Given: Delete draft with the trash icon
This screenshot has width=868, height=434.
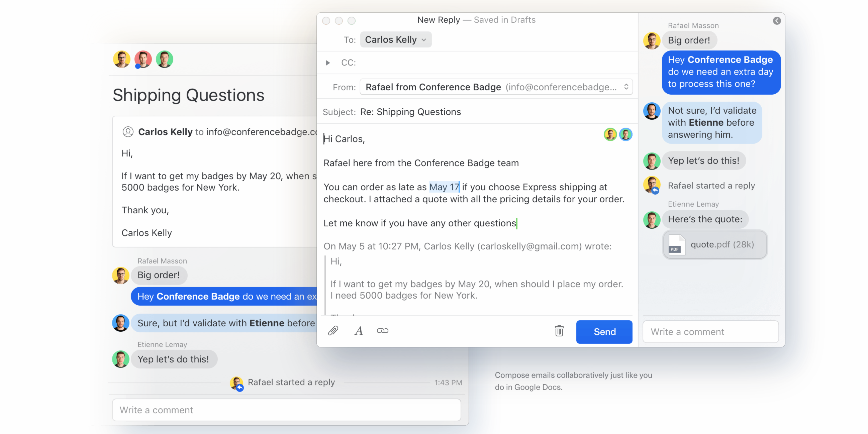Looking at the screenshot, I should tap(559, 331).
